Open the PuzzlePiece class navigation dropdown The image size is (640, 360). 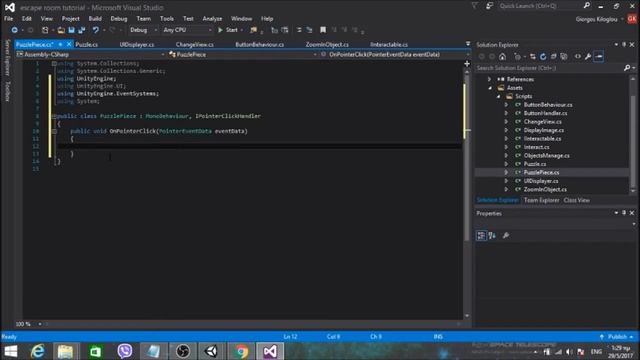point(242,54)
